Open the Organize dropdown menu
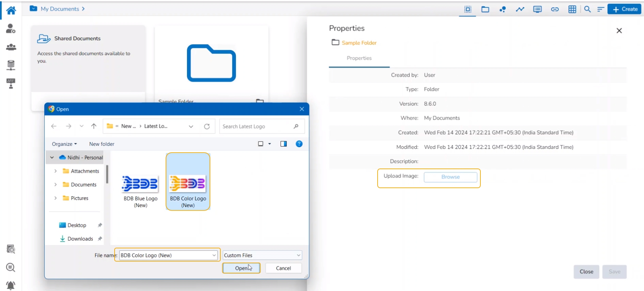 tap(64, 144)
